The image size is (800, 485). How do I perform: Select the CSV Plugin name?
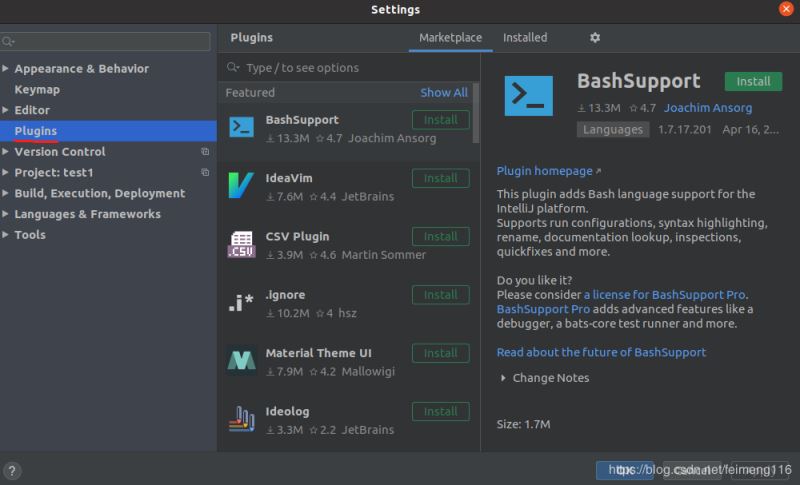coord(297,237)
